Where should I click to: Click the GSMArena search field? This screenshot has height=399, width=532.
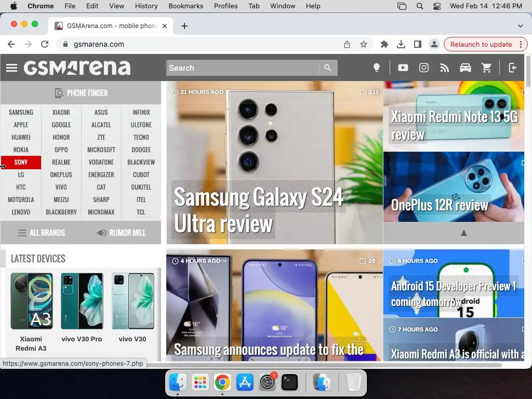[x=242, y=68]
